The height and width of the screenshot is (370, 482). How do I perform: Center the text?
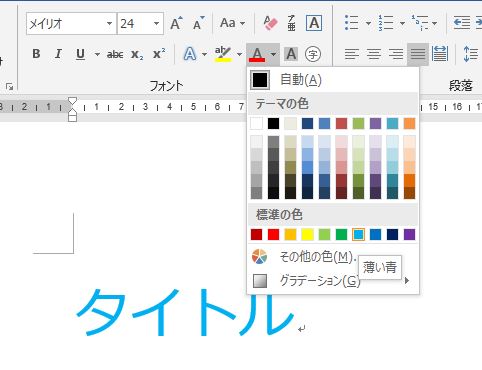(374, 54)
